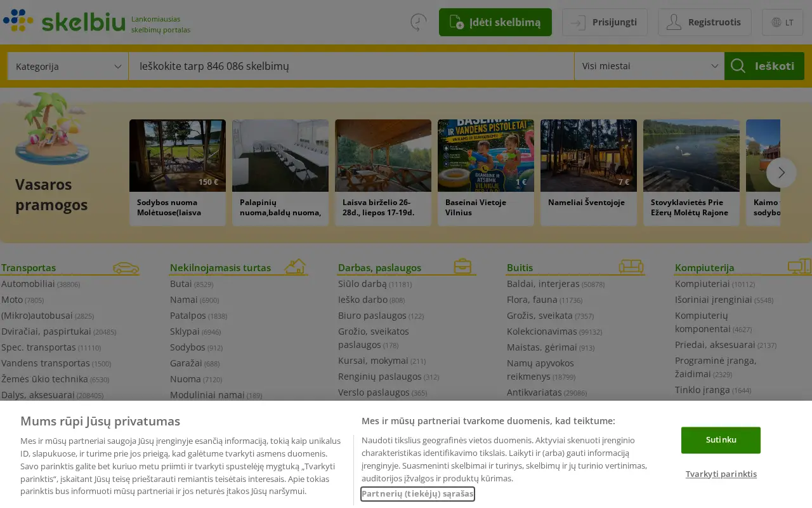Click the computer icon beside Kompiuterija
This screenshot has width=812, height=508.
coord(800,266)
